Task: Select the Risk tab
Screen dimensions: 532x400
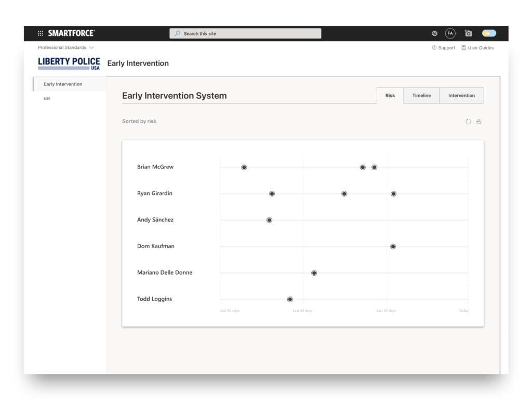Action: pos(390,96)
